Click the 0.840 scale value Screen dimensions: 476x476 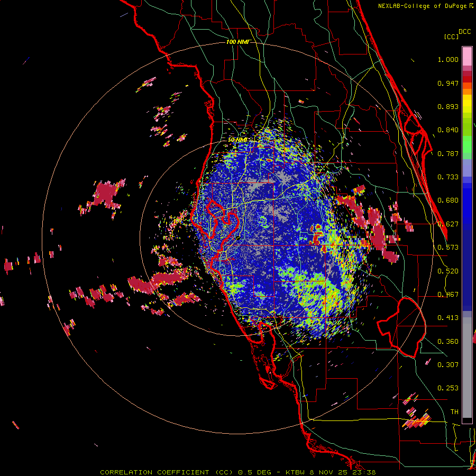point(448,130)
